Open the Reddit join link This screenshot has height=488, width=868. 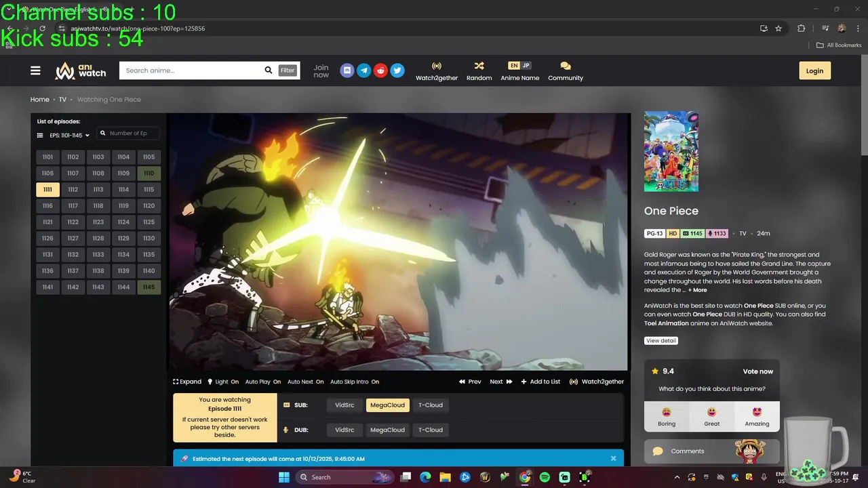coord(380,70)
